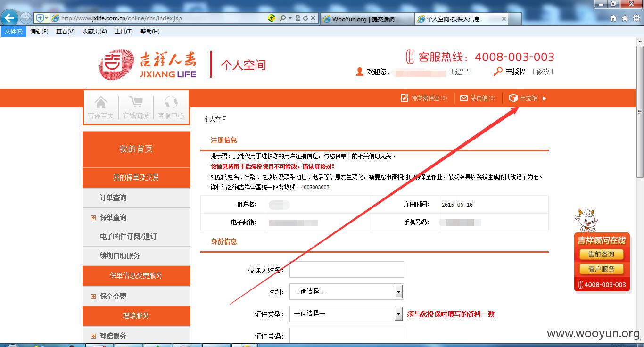Click the 我的保单及交易 sidebar header

[x=136, y=177]
